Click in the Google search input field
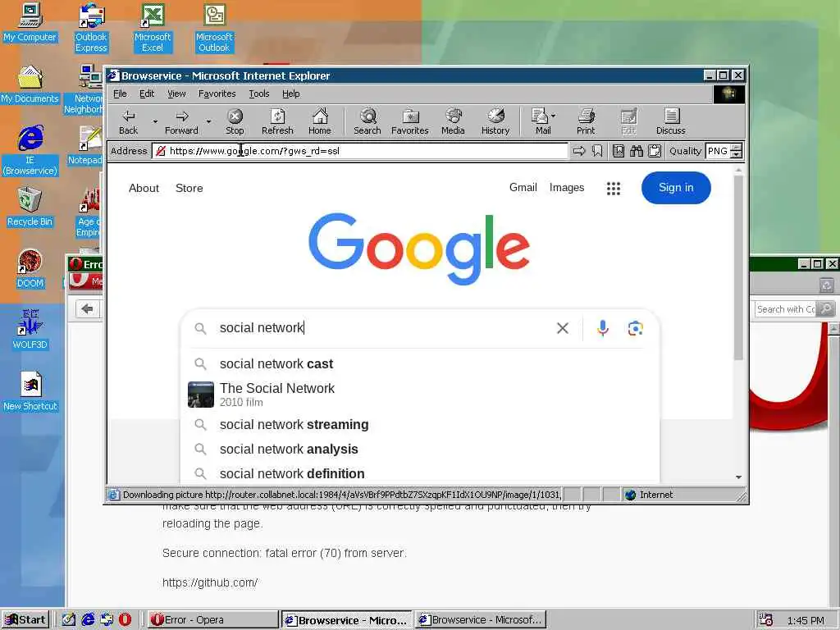This screenshot has width=840, height=630. pos(383,328)
